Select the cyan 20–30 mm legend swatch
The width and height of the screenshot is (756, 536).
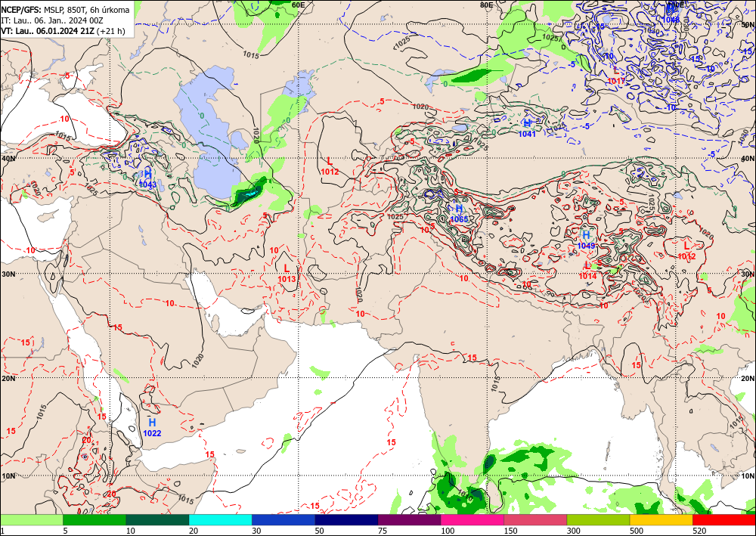click(220, 519)
